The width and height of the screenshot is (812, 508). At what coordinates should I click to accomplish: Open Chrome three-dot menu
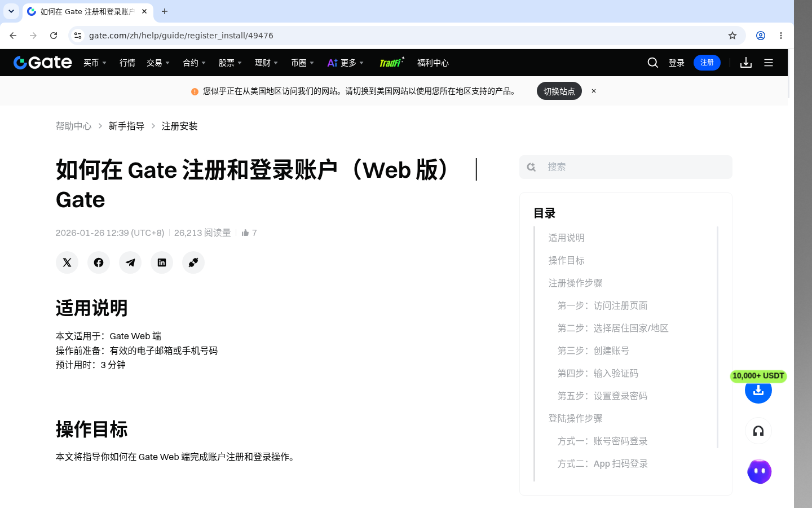coord(781,36)
